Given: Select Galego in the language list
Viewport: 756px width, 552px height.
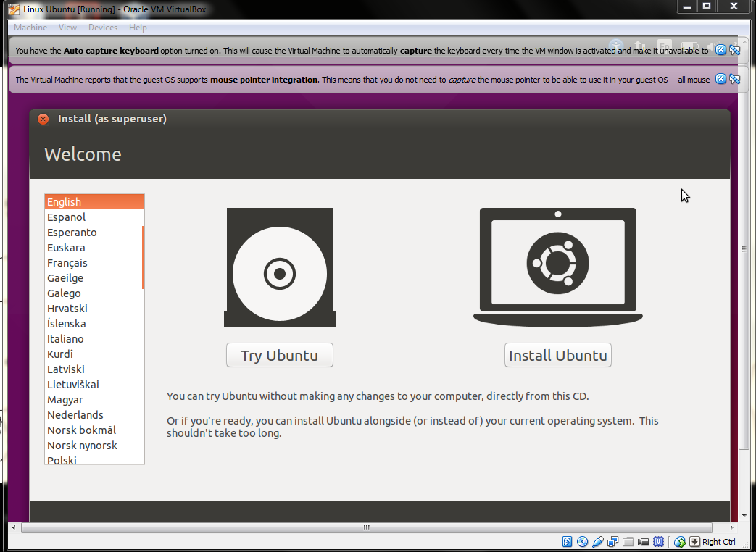Looking at the screenshot, I should pyautogui.click(x=94, y=293).
